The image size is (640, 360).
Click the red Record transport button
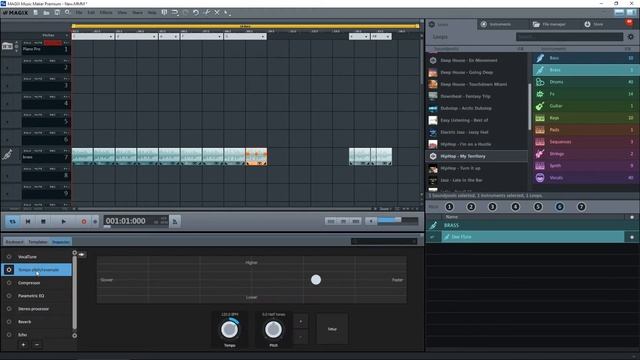[x=84, y=221]
